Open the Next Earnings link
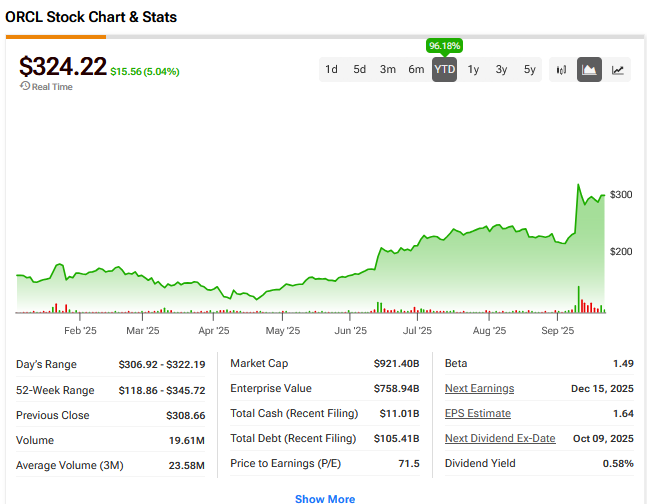This screenshot has width=647, height=504. pos(479,389)
